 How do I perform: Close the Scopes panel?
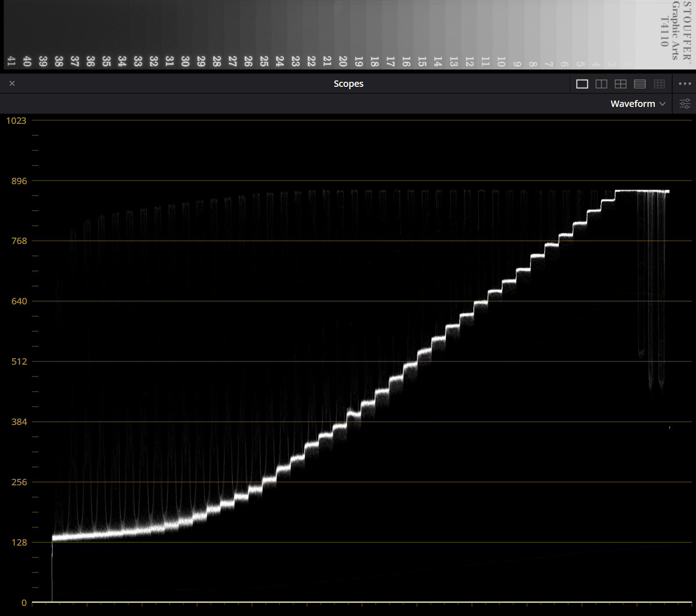pos(12,84)
